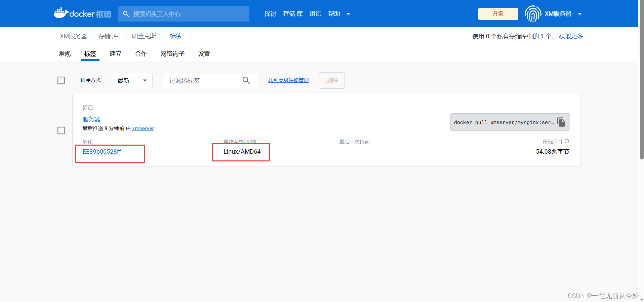The height and width of the screenshot is (302, 644).
Task: Open 组织 in the top navigation
Action: tap(315, 14)
